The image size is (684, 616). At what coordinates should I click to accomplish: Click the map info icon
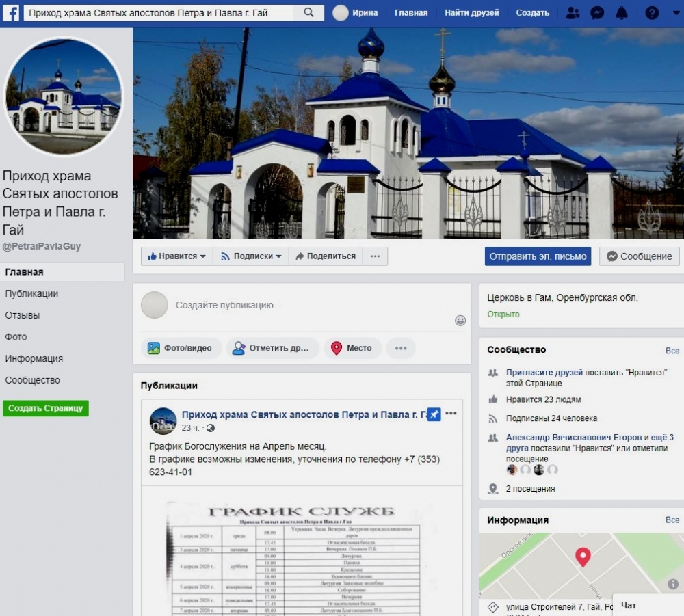tap(672, 584)
